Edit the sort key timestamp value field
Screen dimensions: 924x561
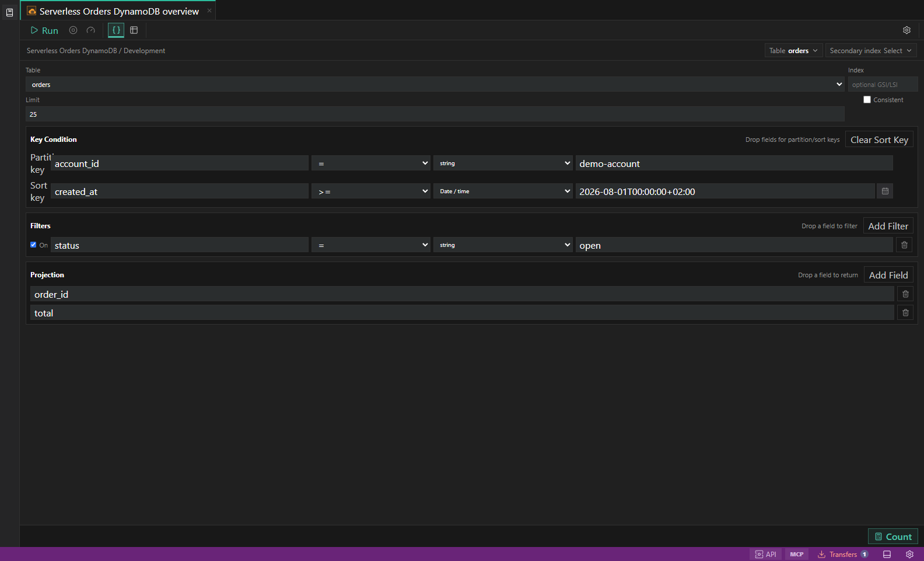725,191
